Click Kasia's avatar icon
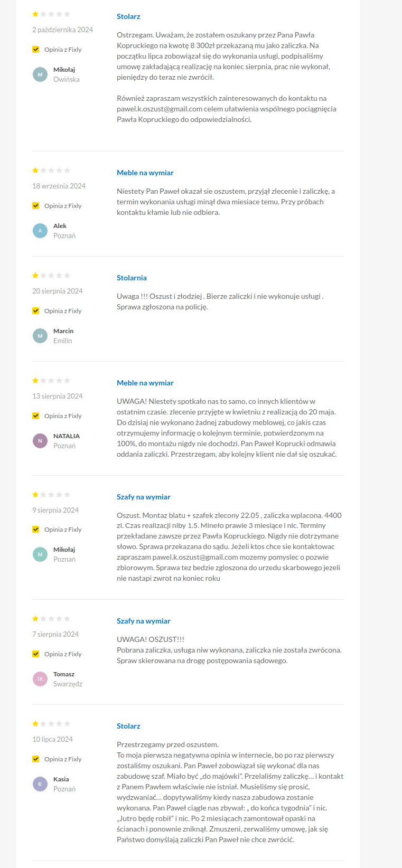The width and height of the screenshot is (402, 868). pyautogui.click(x=40, y=784)
